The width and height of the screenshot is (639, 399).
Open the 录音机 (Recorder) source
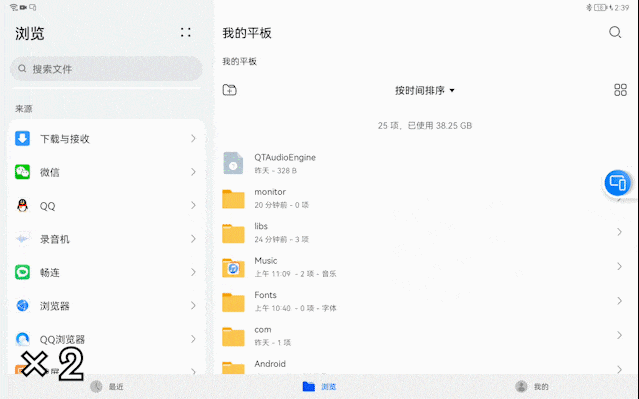pyautogui.click(x=106, y=239)
